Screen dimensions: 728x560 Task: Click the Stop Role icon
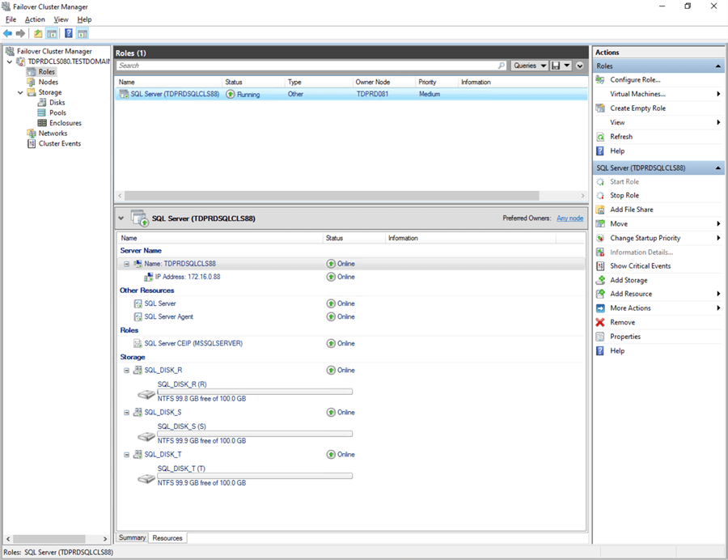pyautogui.click(x=600, y=195)
